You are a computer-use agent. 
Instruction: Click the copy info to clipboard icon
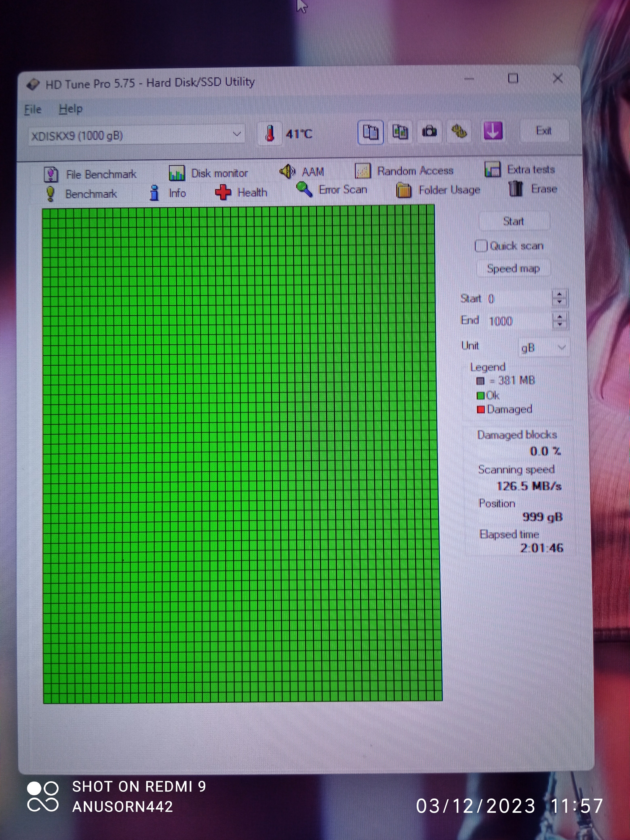(370, 132)
